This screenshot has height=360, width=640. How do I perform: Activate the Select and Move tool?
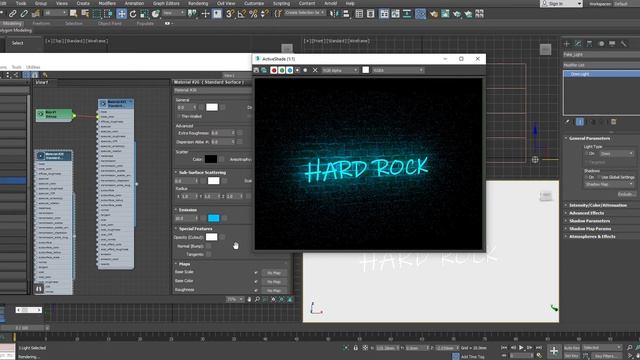pos(121,14)
